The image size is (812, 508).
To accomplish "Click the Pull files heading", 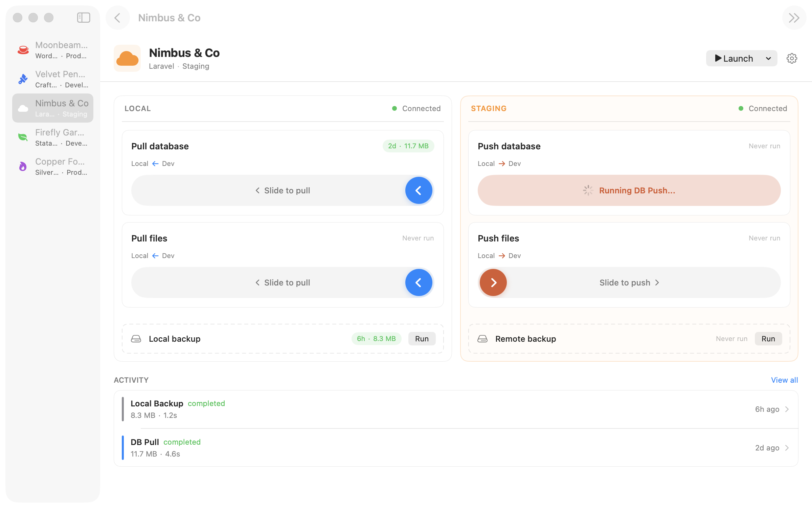I will tap(149, 238).
